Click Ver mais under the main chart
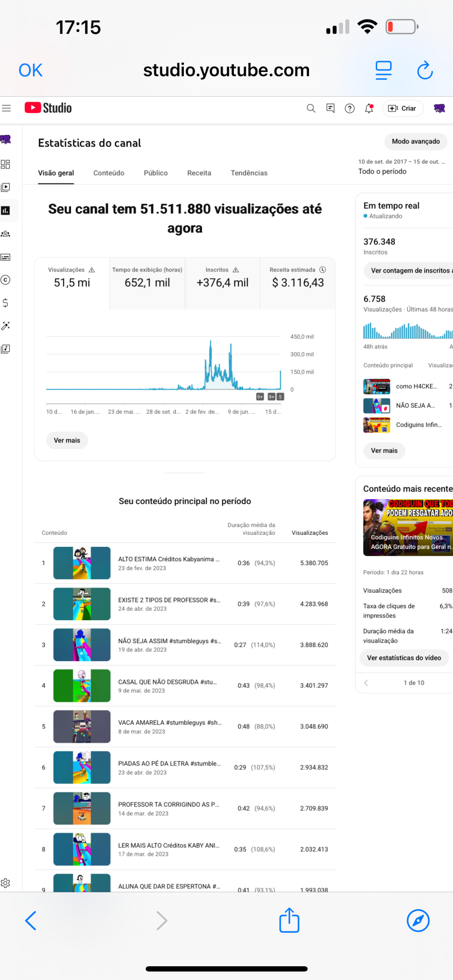 [67, 441]
